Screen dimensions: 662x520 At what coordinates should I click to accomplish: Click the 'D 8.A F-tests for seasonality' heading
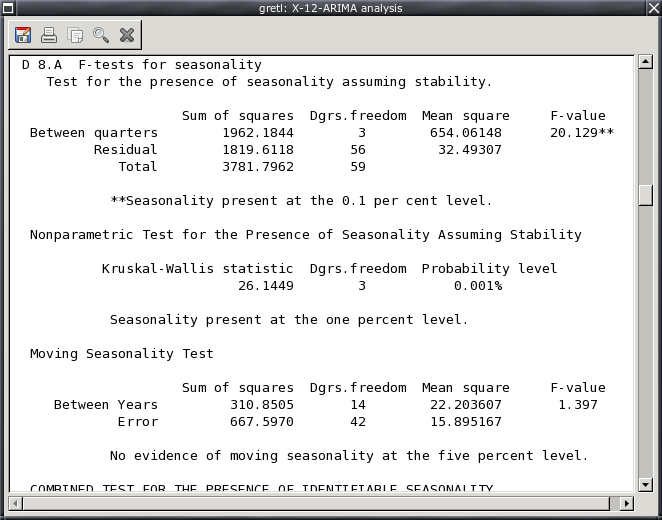(142, 65)
